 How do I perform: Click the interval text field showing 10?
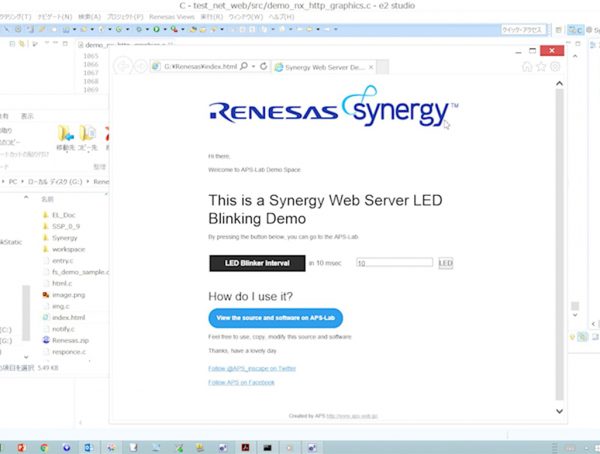click(394, 263)
